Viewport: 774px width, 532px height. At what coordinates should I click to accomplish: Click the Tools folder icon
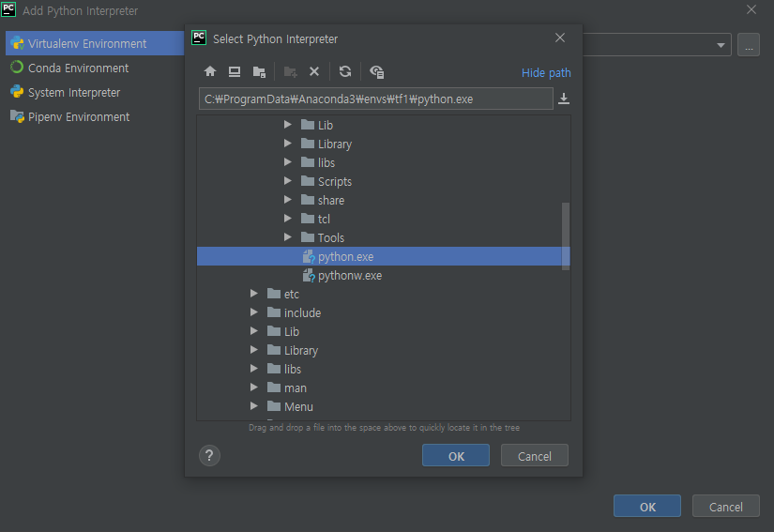(308, 237)
